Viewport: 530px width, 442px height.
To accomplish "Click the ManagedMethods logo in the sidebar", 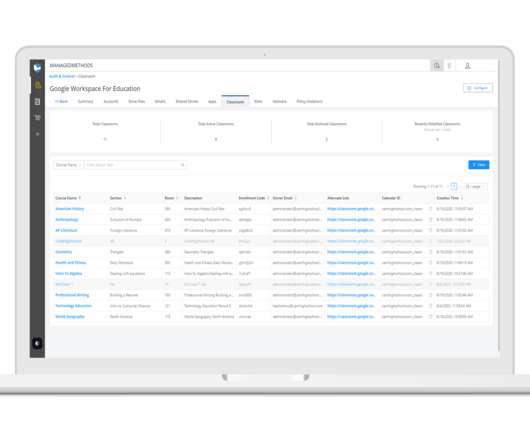I will 38,68.
